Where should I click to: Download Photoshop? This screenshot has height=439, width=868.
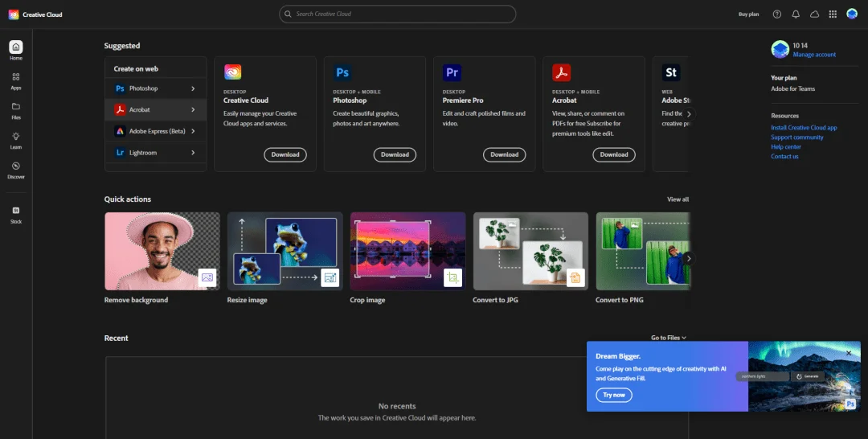395,154
